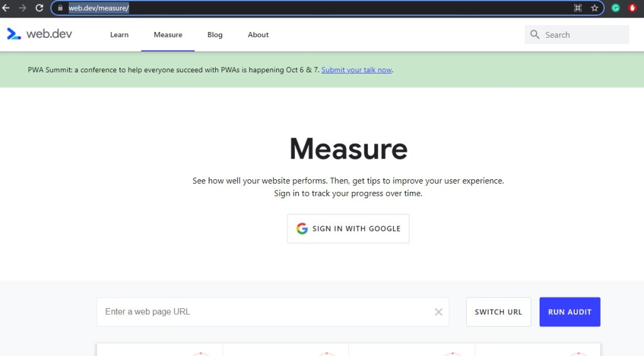
Task: Click the browser forward arrow
Action: [x=23, y=8]
